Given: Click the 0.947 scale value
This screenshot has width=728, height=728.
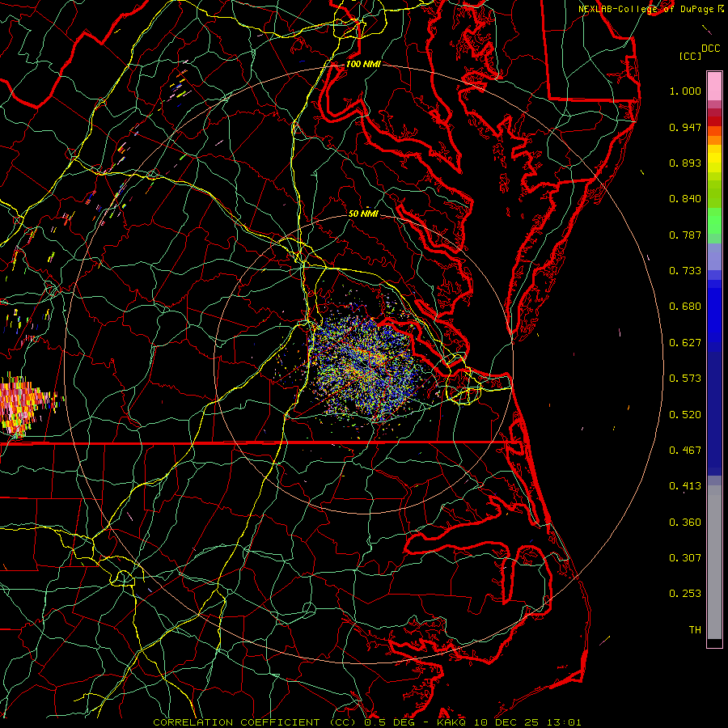Looking at the screenshot, I should tap(685, 127).
